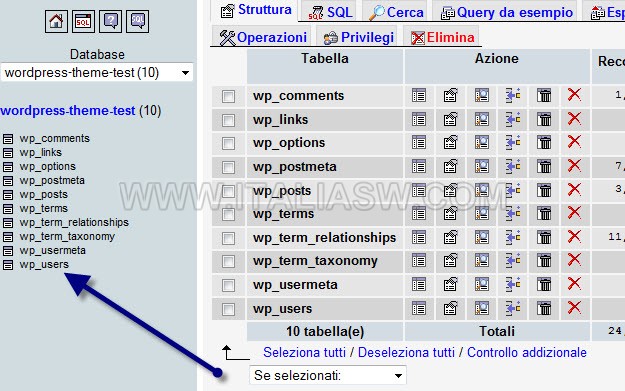Switch to the Struttura tab

(x=256, y=10)
